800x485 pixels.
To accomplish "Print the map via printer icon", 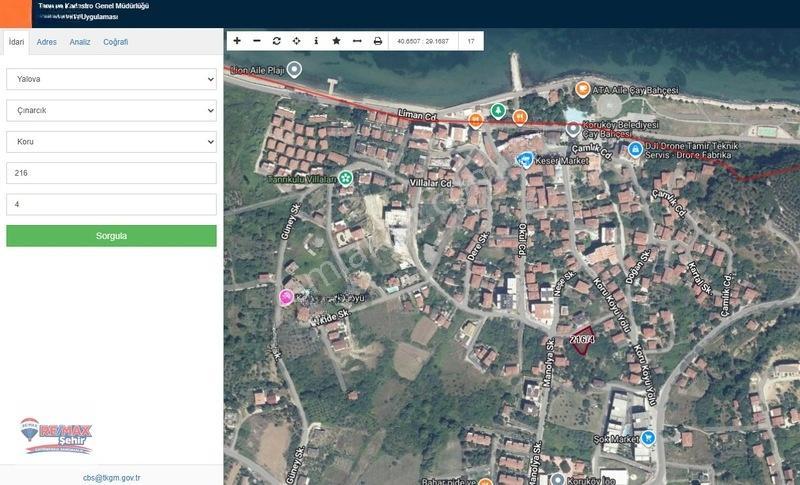I will [378, 41].
